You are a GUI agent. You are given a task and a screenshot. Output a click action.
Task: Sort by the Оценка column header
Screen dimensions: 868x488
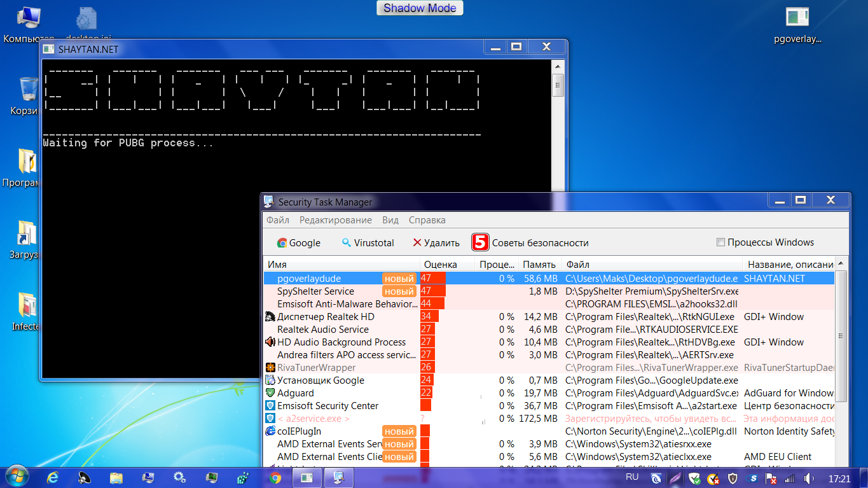[448, 265]
